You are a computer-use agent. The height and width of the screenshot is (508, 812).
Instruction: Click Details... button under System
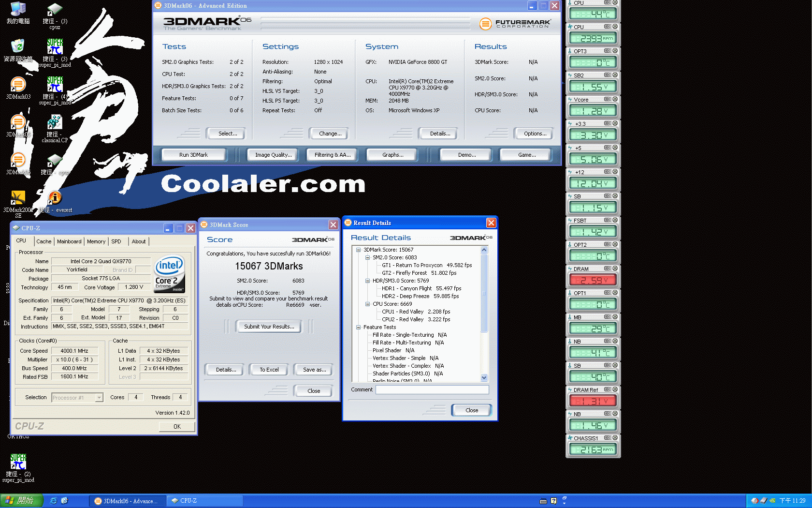pos(437,134)
